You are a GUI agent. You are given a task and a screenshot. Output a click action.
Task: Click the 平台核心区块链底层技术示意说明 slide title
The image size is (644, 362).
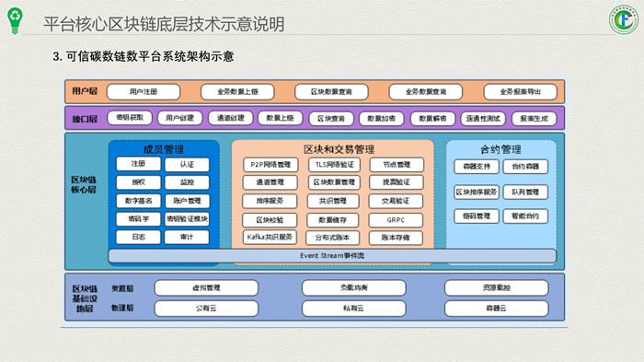pyautogui.click(x=164, y=24)
